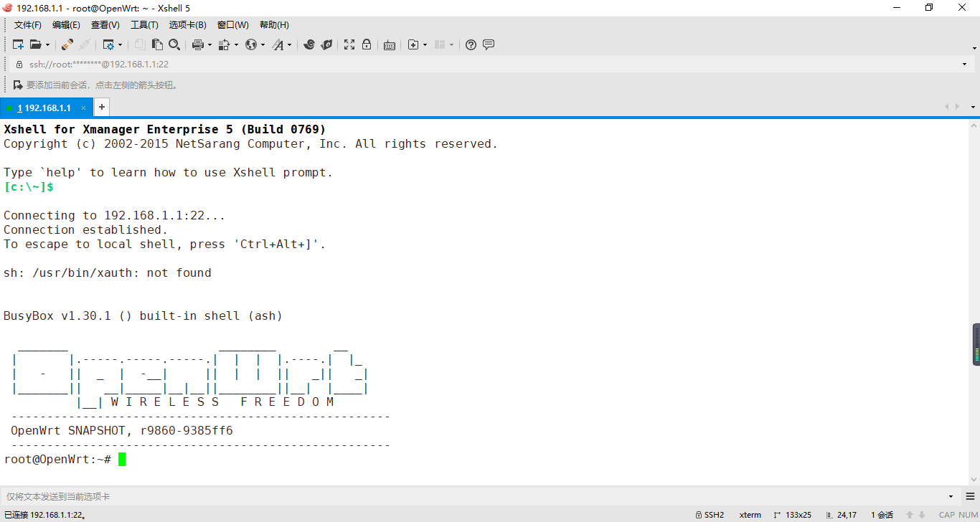The image size is (980, 522).
Task: Click the Open session folder icon
Action: tap(35, 44)
